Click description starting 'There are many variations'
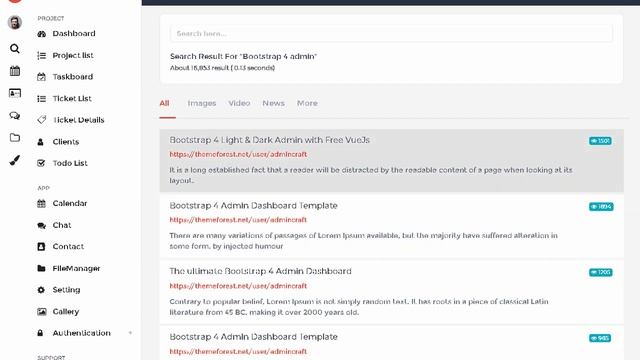Viewport: 640px width, 360px height. pos(363,241)
